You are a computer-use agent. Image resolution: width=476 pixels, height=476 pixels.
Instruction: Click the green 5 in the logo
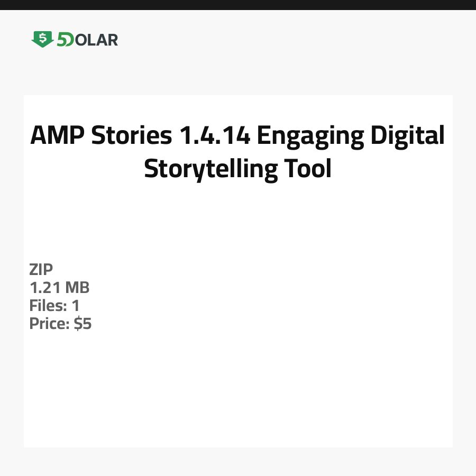[x=63, y=40]
